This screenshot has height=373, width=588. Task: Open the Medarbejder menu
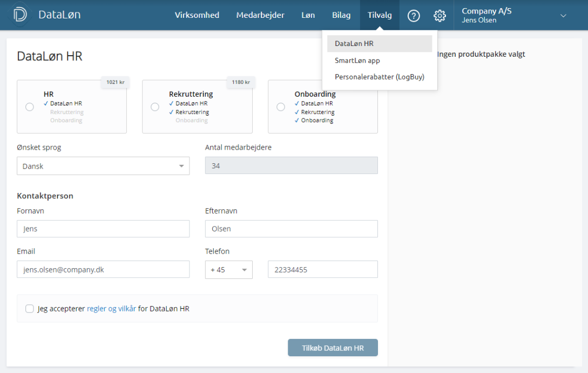260,15
